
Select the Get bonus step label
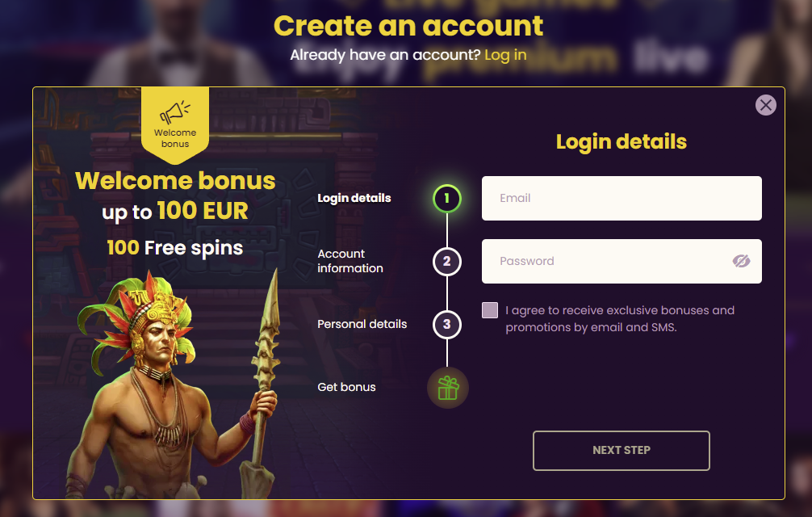click(x=346, y=388)
